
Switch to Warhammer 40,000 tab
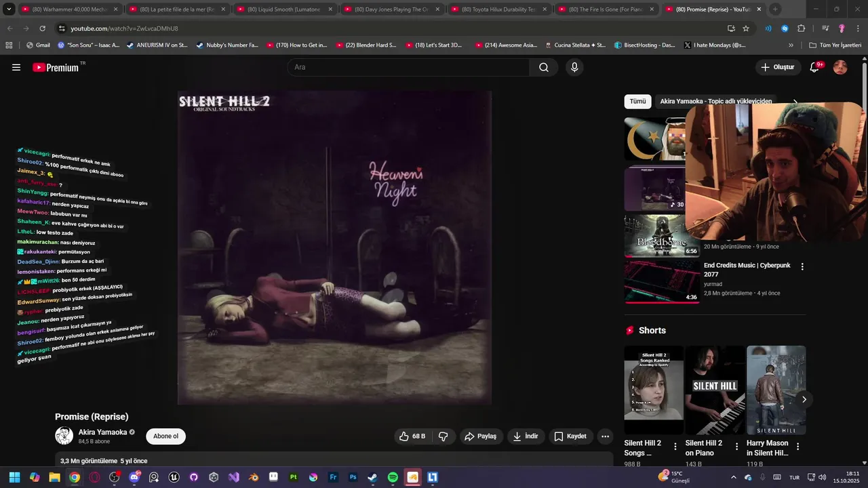click(69, 9)
